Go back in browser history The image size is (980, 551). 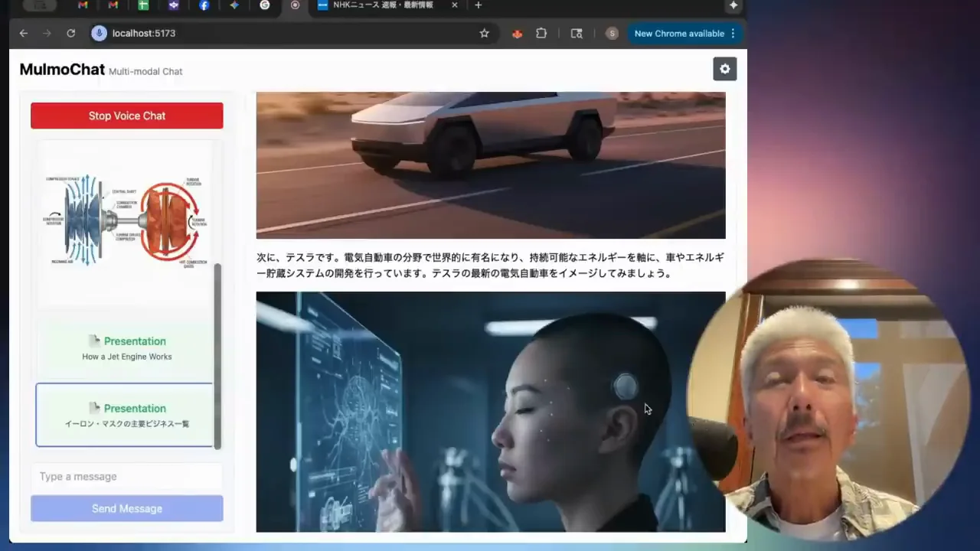(24, 34)
